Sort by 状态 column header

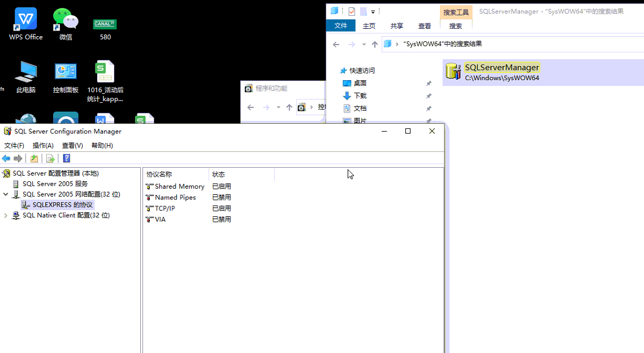[241, 175]
